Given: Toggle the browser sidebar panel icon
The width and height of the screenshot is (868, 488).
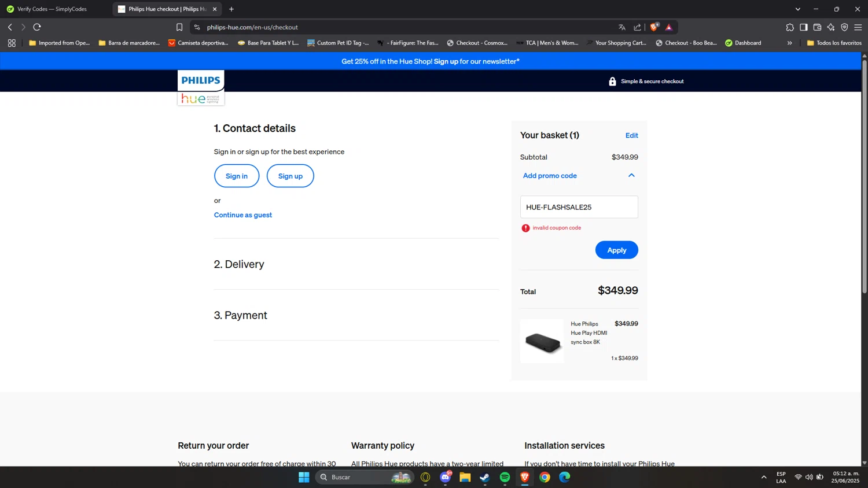Looking at the screenshot, I should [x=804, y=27].
